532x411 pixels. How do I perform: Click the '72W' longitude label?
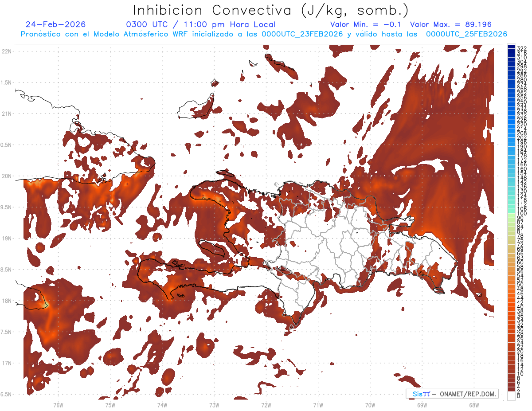(266, 405)
